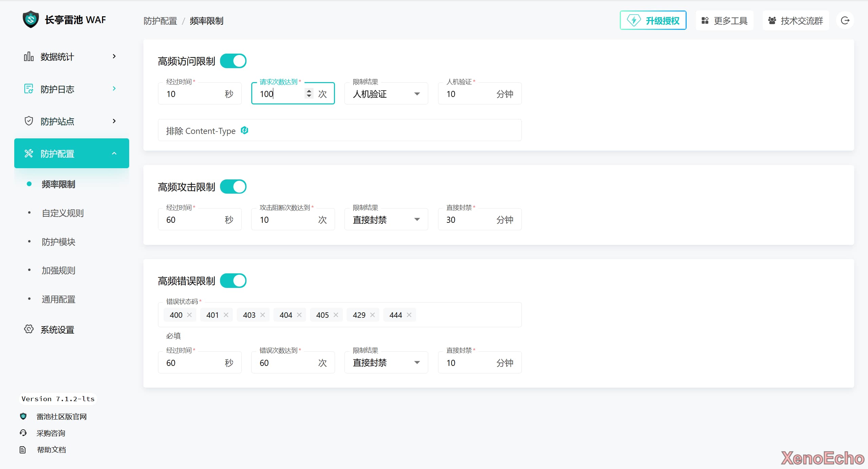Click the badge icon beside 排除 Content-Type
Screen dimensions: 868x469
[244, 130]
